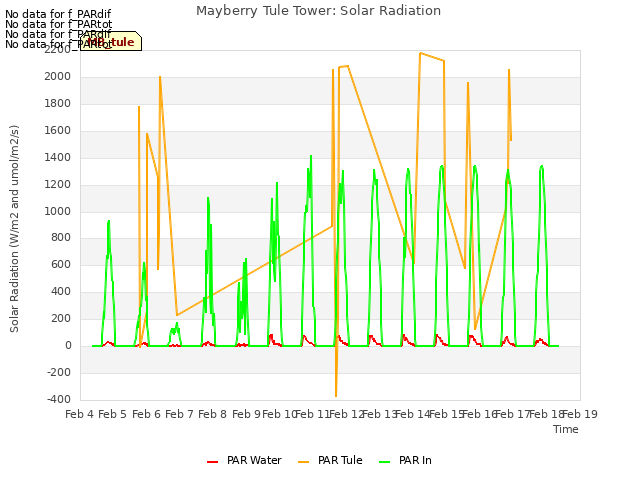Screen dimensions: 640x480
Task: Click the red PAR Water legend swatch
Action: click(212, 462)
